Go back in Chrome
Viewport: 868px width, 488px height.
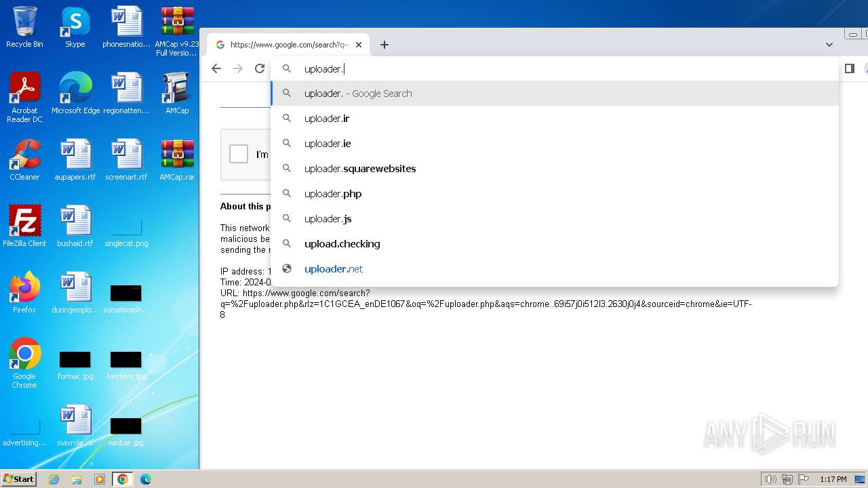click(x=216, y=68)
